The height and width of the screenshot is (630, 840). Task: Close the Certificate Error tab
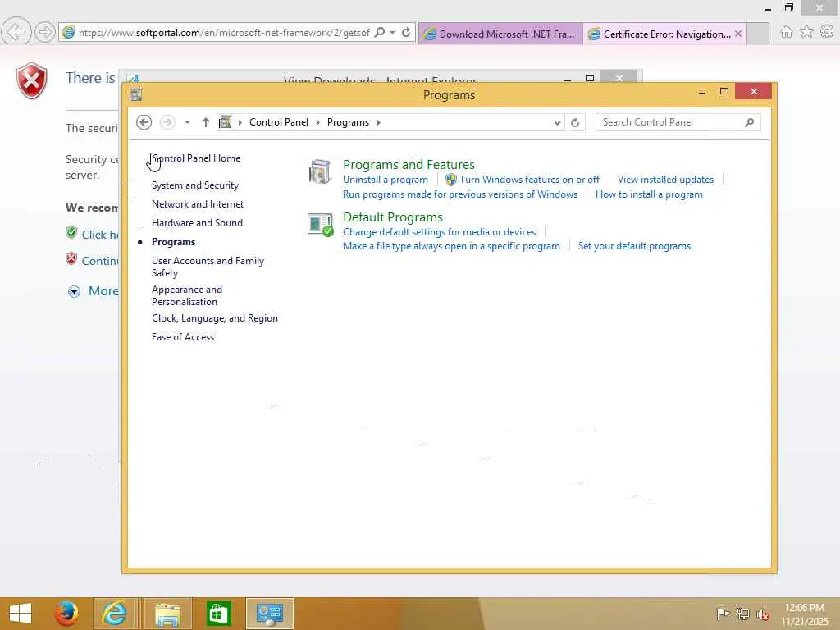click(x=737, y=34)
